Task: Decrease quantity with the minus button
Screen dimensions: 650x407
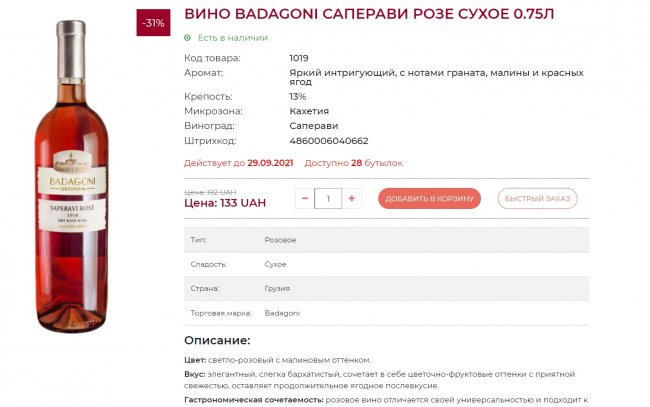Action: (x=305, y=199)
